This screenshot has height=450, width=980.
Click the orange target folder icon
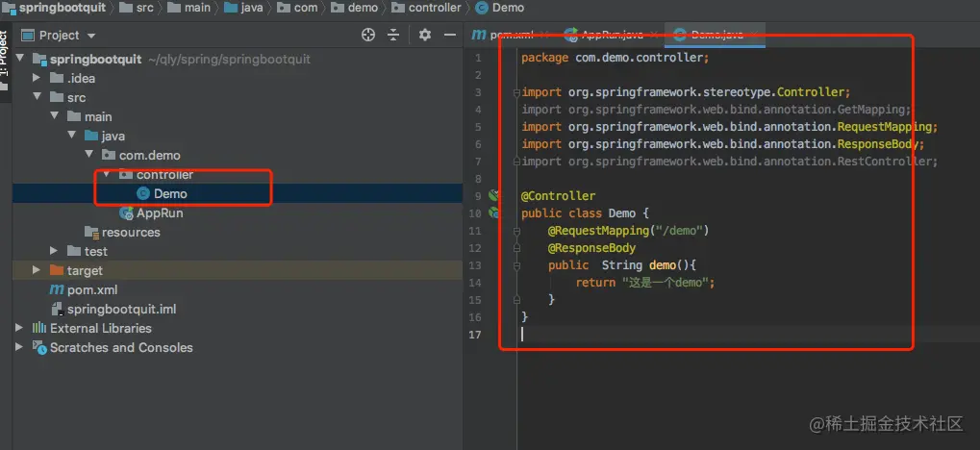click(x=56, y=270)
